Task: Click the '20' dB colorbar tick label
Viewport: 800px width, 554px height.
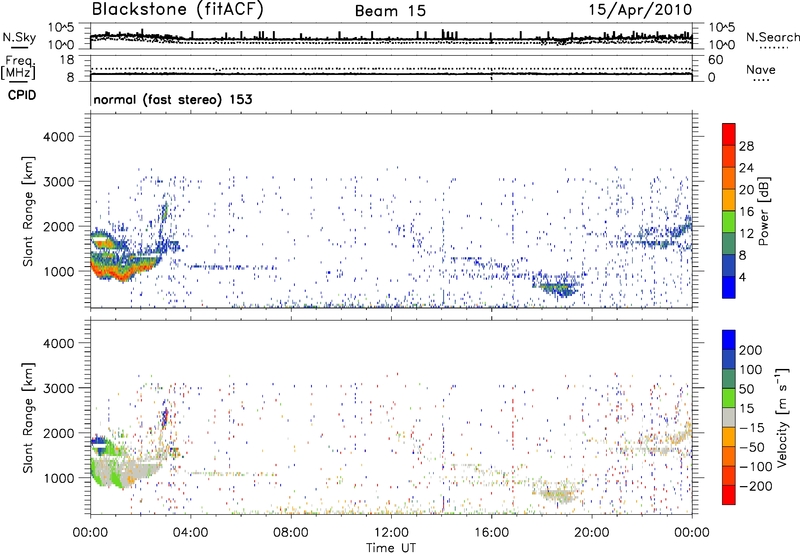Action: (746, 190)
